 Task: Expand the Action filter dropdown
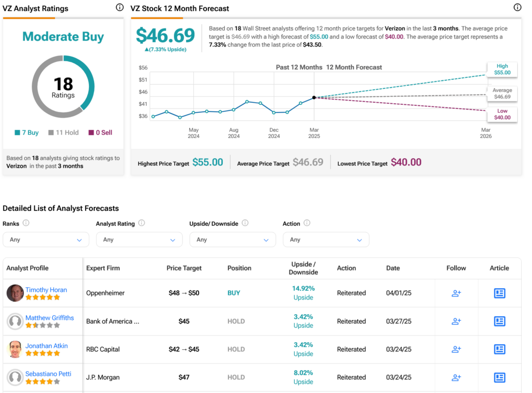[326, 240]
